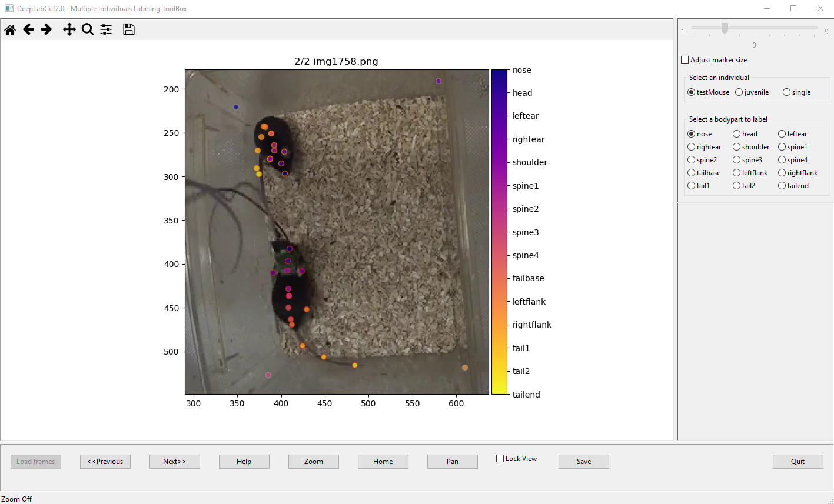Save labels with the Save button
This screenshot has height=504, width=834.
[584, 462]
